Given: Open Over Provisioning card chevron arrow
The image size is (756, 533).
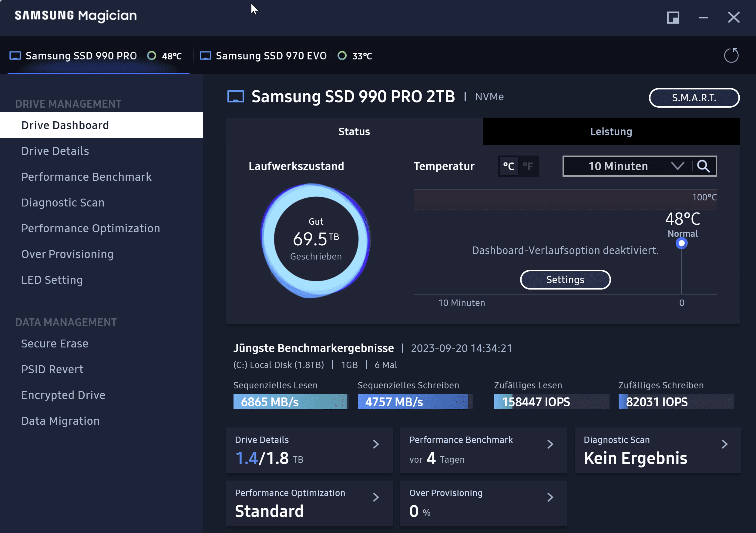Looking at the screenshot, I should point(550,497).
